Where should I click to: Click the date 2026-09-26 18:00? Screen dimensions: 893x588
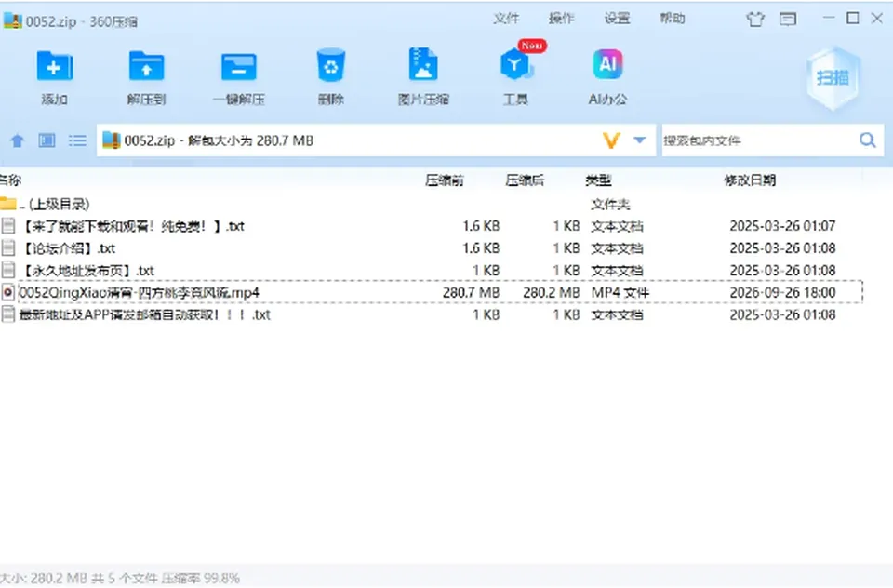[x=782, y=293]
